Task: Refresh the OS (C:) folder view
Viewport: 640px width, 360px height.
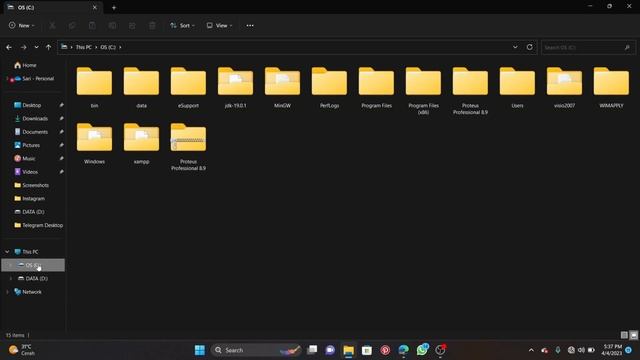Action: pos(530,47)
